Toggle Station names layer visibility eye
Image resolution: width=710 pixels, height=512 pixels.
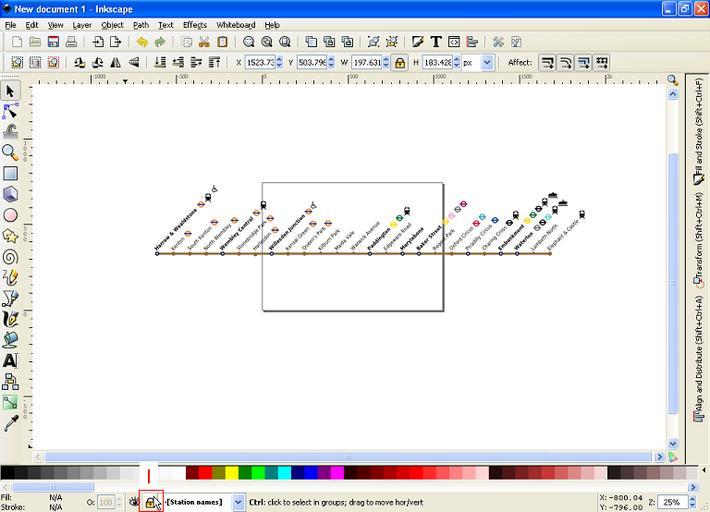[134, 502]
